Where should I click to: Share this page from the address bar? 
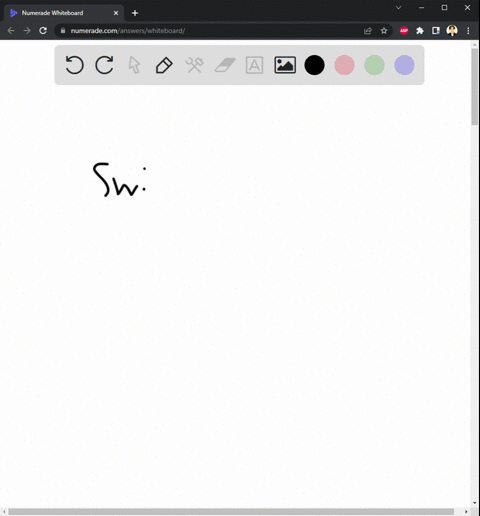pos(368,31)
